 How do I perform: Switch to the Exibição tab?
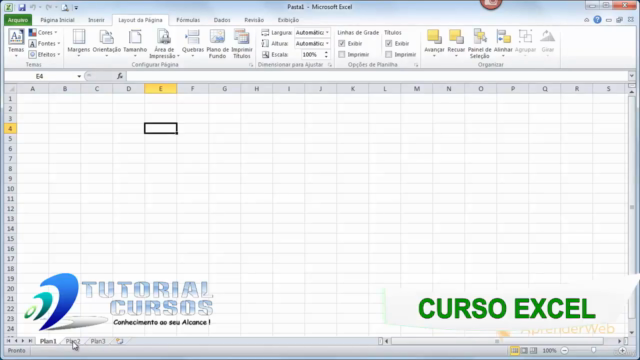point(288,20)
